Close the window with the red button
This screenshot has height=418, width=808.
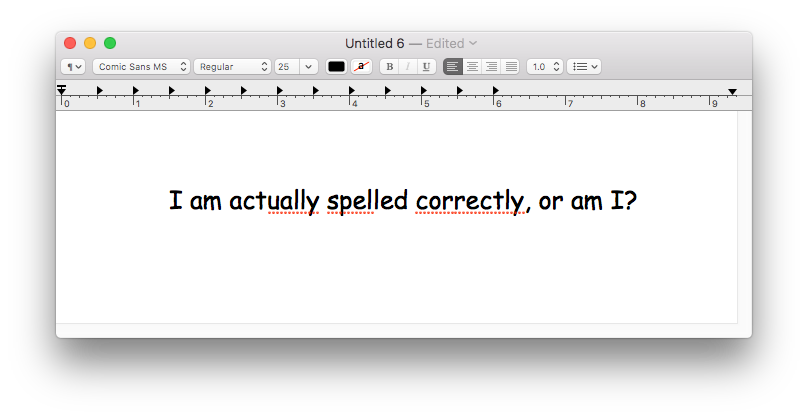(70, 43)
